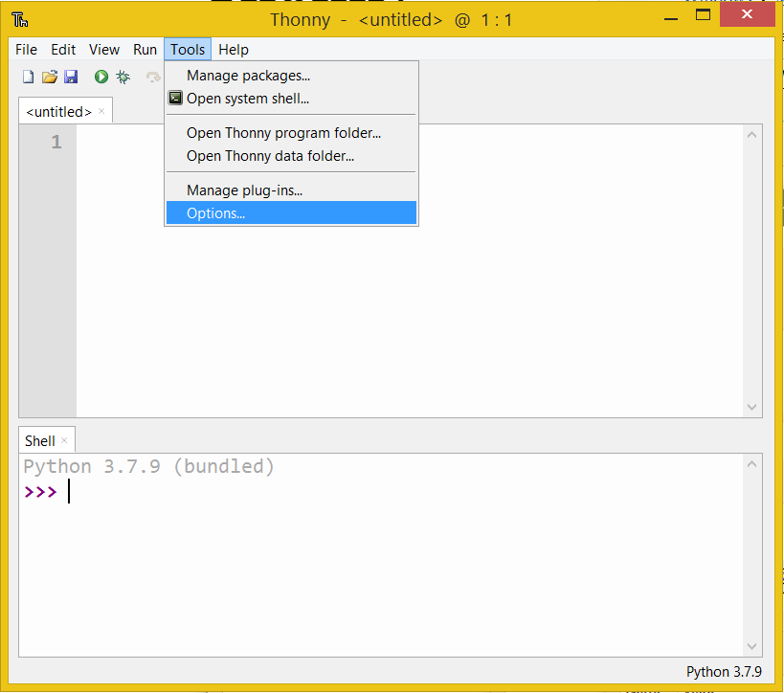Click editor scrollbar down arrow

[751, 407]
